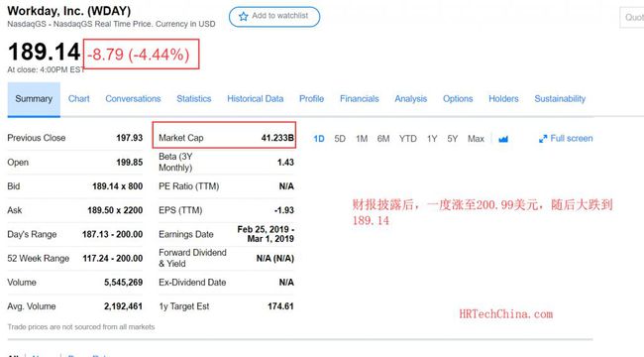This screenshot has width=644, height=357.
Task: Click the EPS (TTM) value -1.93
Action: [284, 210]
